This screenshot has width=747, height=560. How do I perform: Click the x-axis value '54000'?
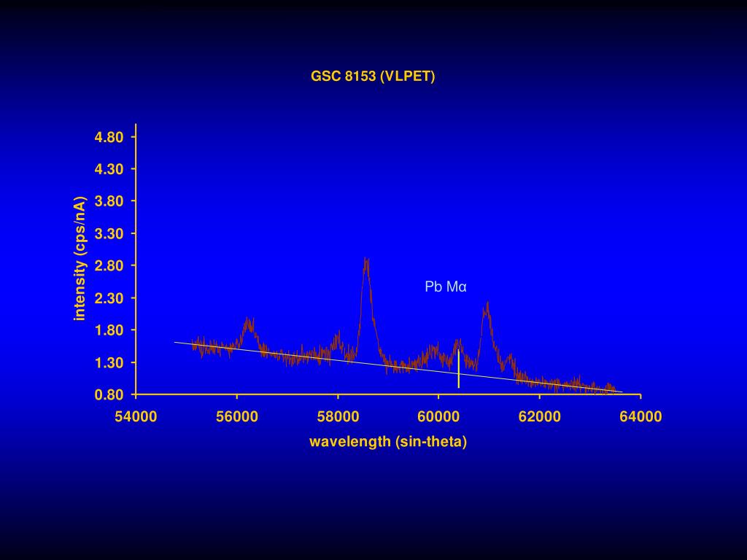(x=136, y=416)
